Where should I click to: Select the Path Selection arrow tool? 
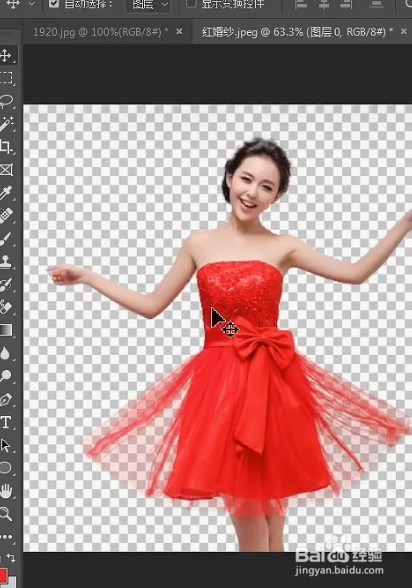point(6,446)
